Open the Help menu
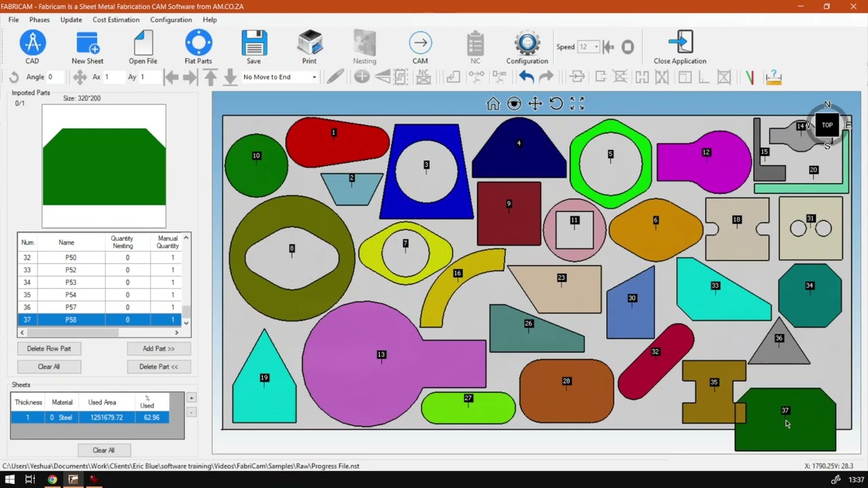Viewport: 868px width, 488px height. point(210,20)
